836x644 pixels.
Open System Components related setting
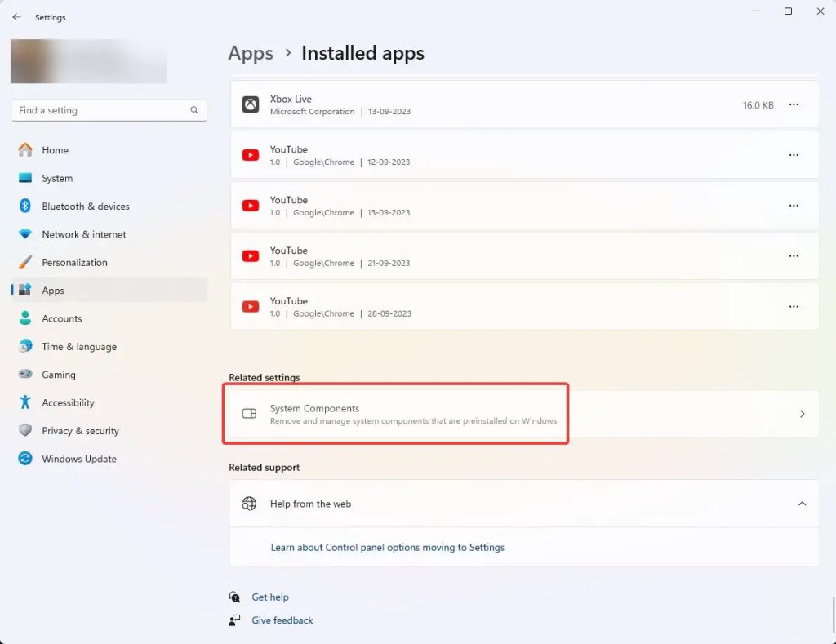pos(522,414)
